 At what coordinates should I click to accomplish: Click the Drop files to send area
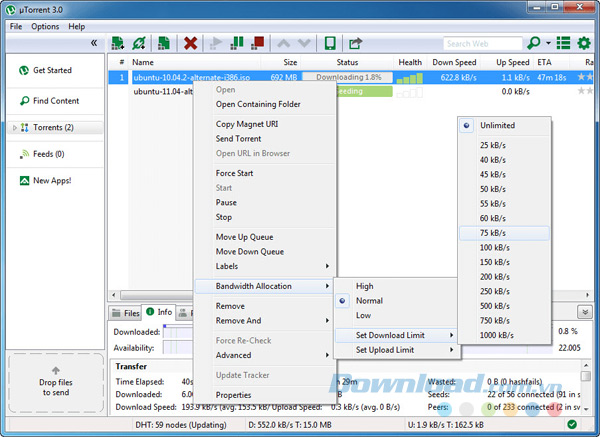click(56, 383)
